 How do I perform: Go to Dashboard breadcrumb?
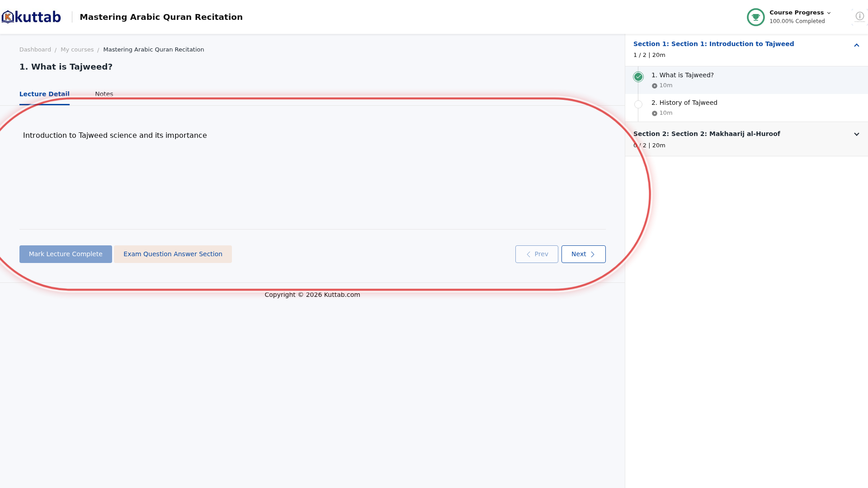click(35, 50)
